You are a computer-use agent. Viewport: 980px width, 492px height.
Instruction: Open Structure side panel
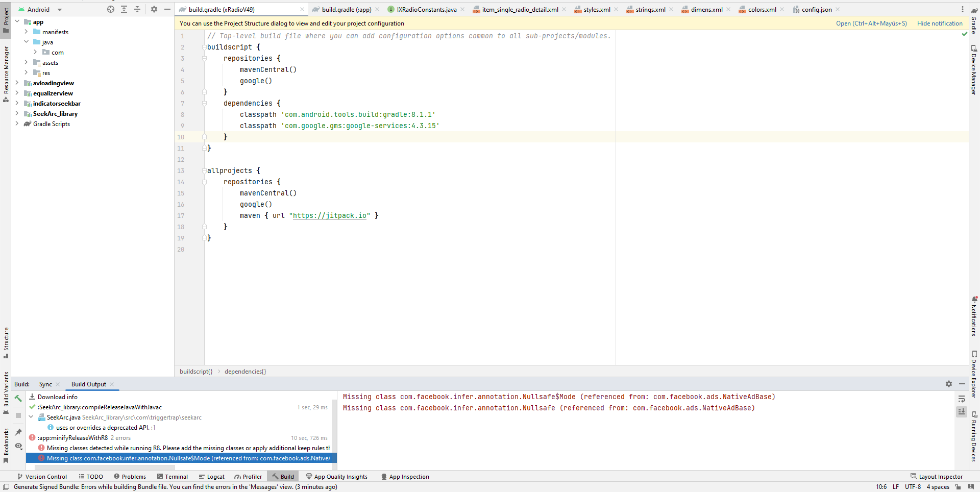point(6,342)
